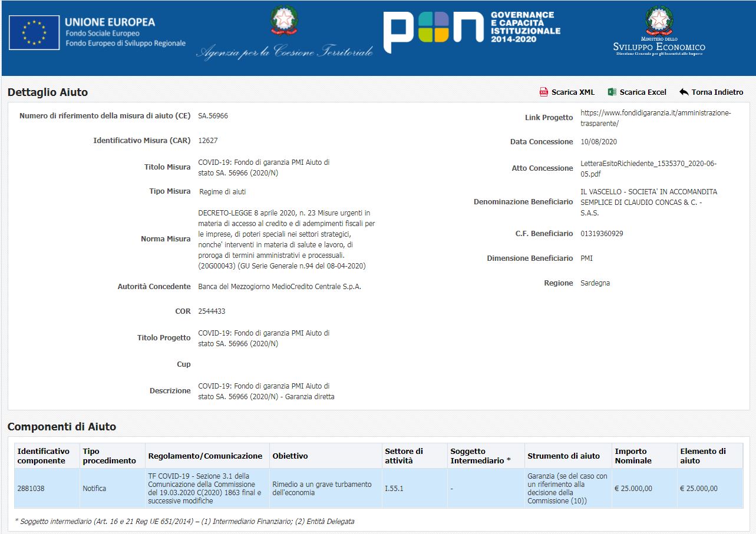This screenshot has height=534, width=756.
Task: Click the Excel icon beside Scarica Excel
Action: click(612, 92)
